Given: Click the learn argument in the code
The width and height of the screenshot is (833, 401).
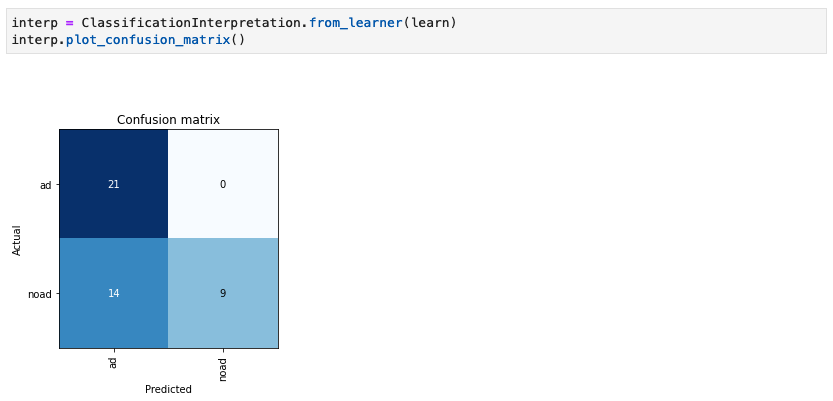Looking at the screenshot, I should click(x=427, y=23).
